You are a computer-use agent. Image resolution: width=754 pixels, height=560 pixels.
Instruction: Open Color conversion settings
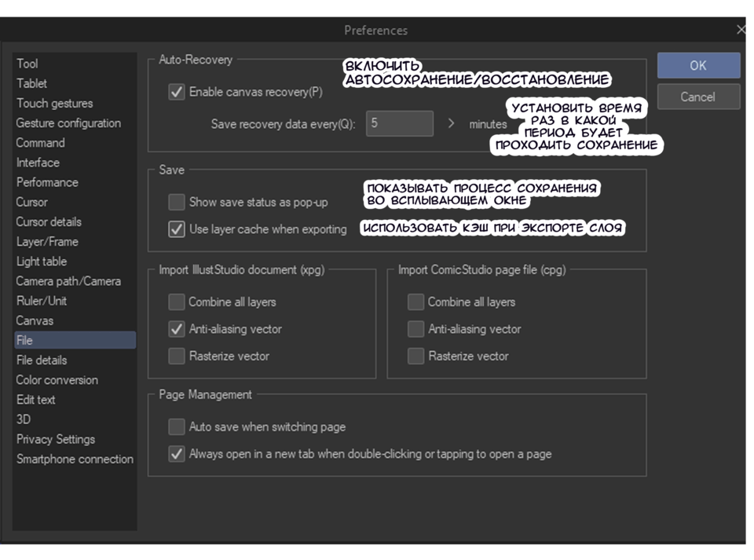tap(57, 380)
